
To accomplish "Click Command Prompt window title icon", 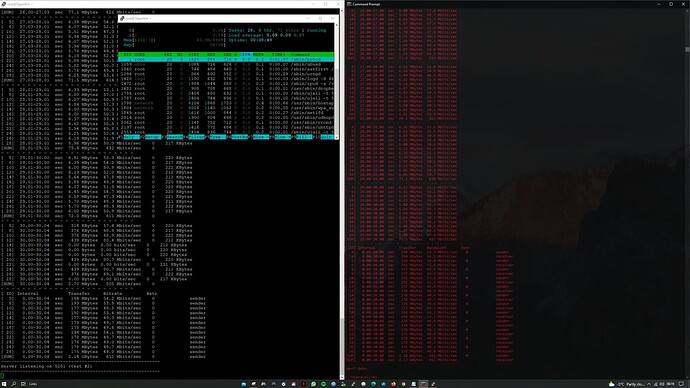I will coord(349,4).
